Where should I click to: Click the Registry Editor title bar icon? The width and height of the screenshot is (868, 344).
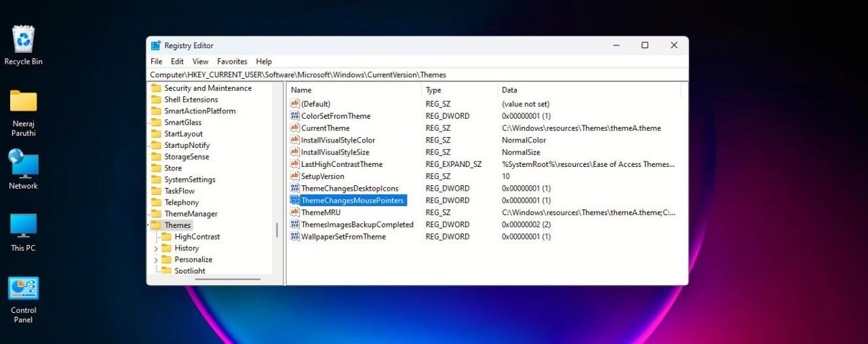[x=156, y=45]
